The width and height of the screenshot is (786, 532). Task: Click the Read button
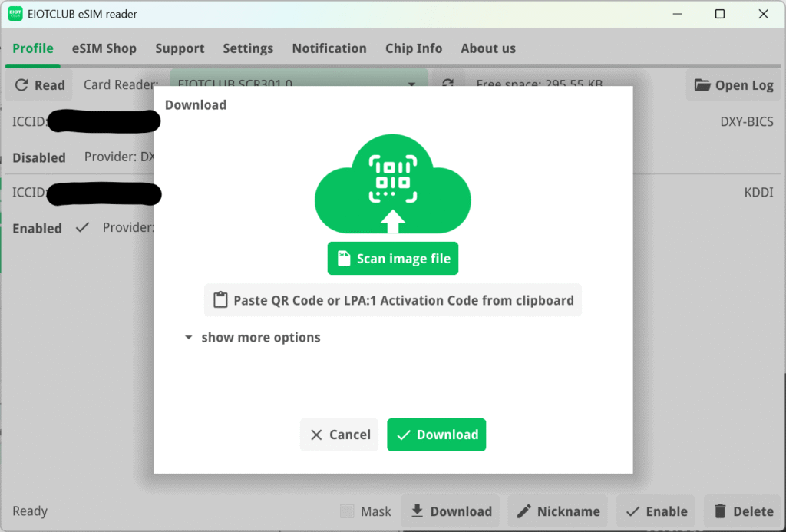[x=40, y=84]
